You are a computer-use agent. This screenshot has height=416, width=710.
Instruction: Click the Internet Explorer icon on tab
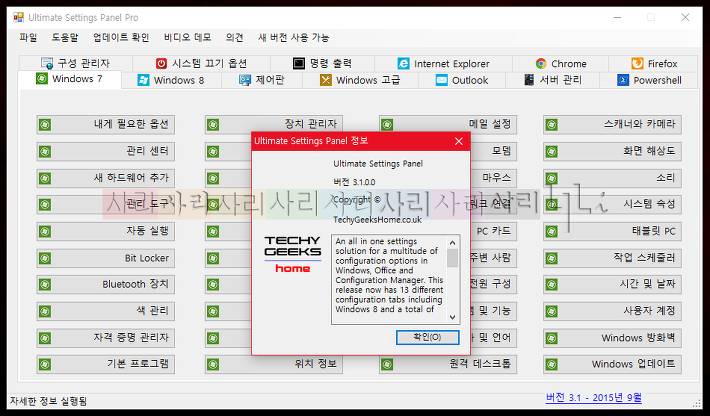point(403,63)
